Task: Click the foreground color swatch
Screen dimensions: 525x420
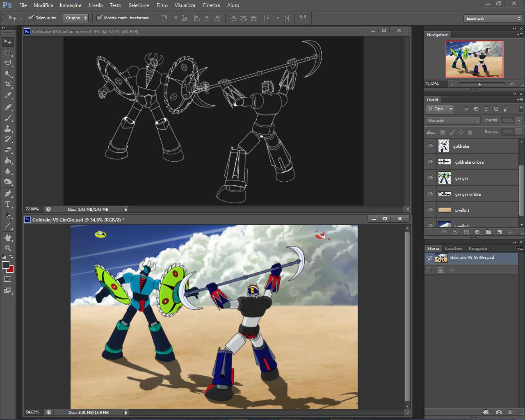Action: (x=6, y=265)
